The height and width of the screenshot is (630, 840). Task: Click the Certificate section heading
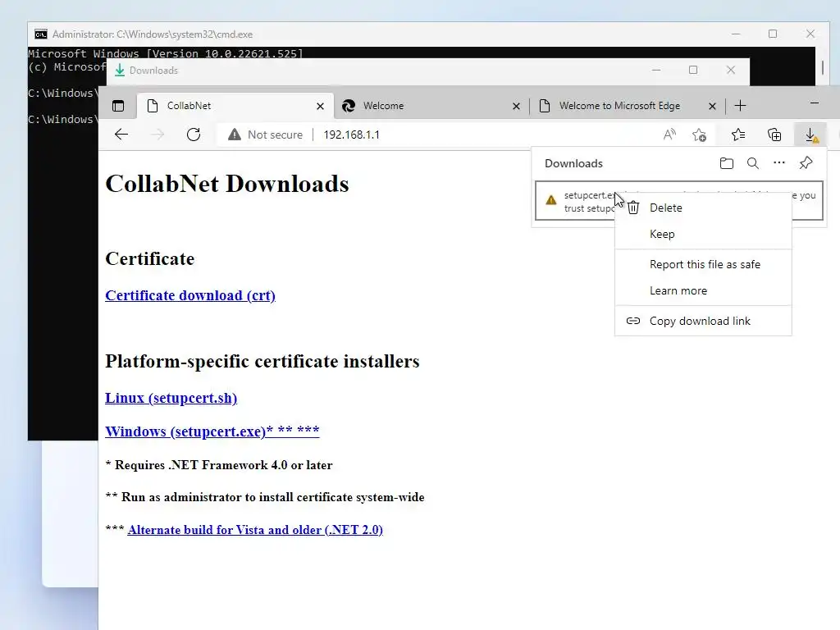tap(149, 258)
